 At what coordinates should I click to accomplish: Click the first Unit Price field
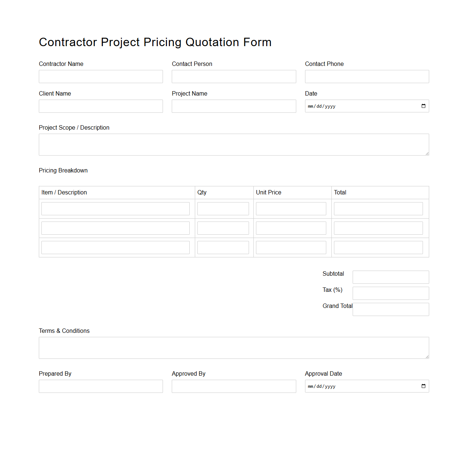coord(290,208)
